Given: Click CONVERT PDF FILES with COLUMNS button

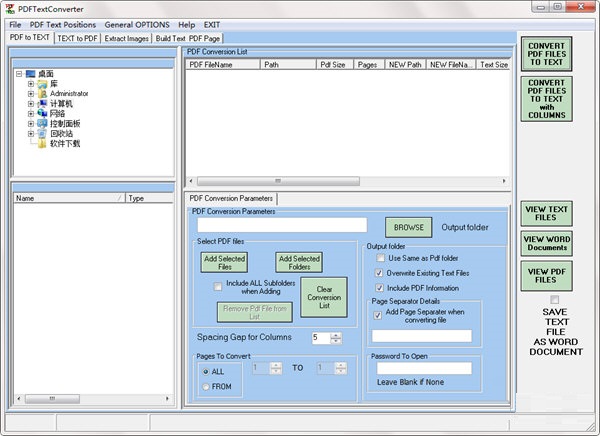Looking at the screenshot, I should point(546,99).
